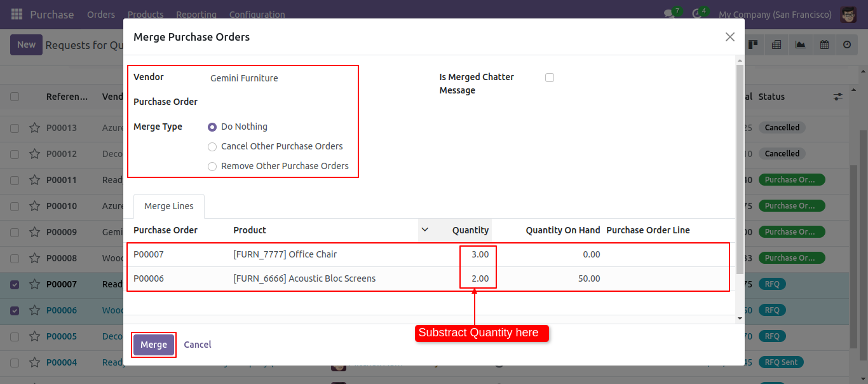The height and width of the screenshot is (384, 868).
Task: Toggle the select-all checkbox in list header
Action: [15, 97]
